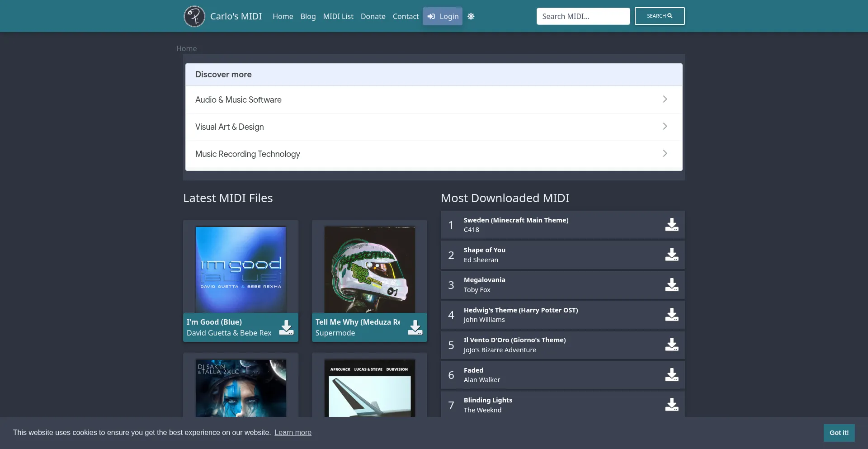The height and width of the screenshot is (449, 868).
Task: Expand Visual Art & Design chevron
Action: pos(665,126)
